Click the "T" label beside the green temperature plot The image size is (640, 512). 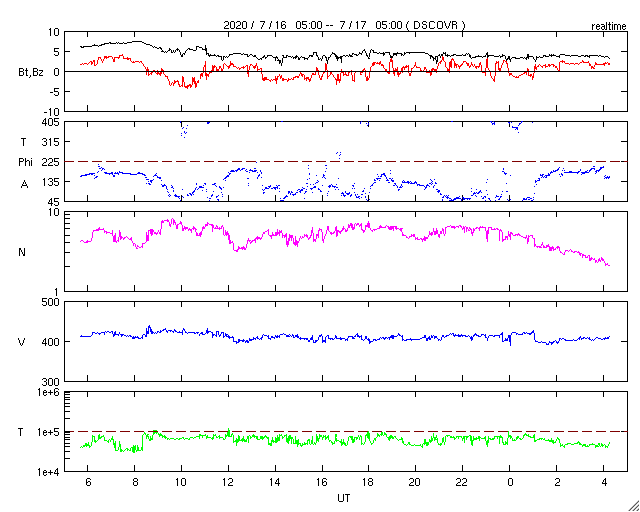(21, 432)
